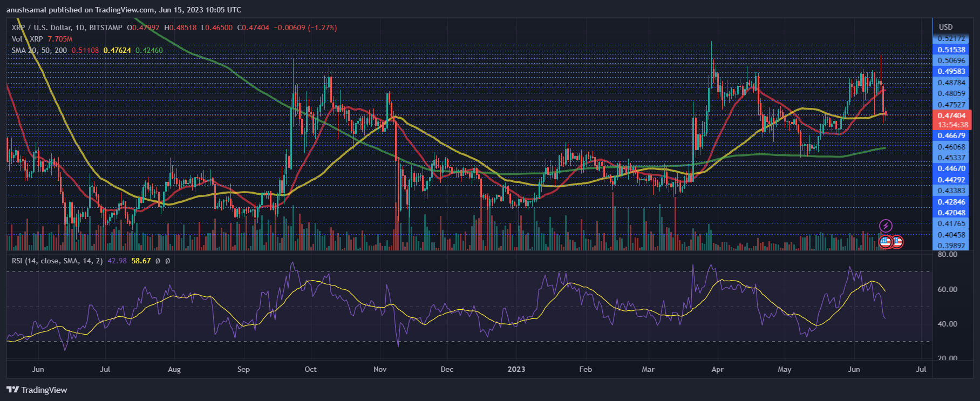Click the RSI (14, close, SMA) indicator label
The height and width of the screenshot is (401, 980).
pyautogui.click(x=57, y=261)
